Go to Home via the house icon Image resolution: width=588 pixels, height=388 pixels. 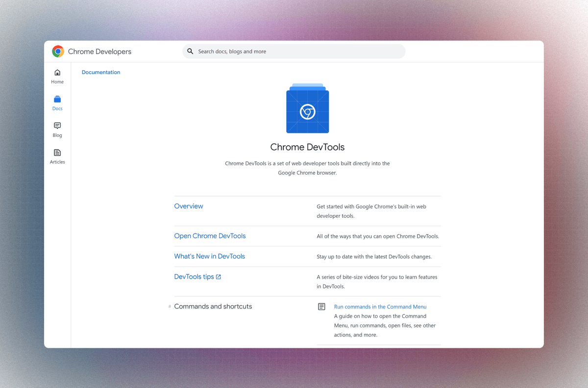(x=57, y=73)
